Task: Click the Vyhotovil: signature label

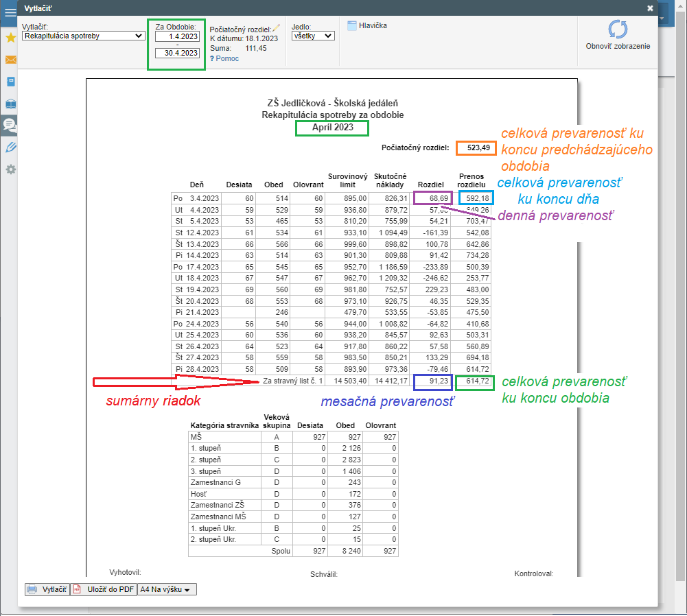Action: (x=125, y=572)
